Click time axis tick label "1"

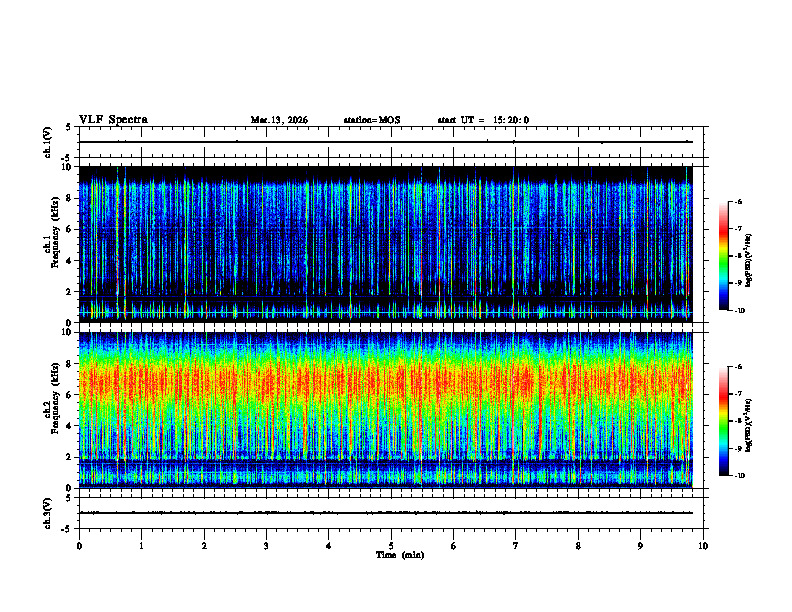[x=141, y=546]
